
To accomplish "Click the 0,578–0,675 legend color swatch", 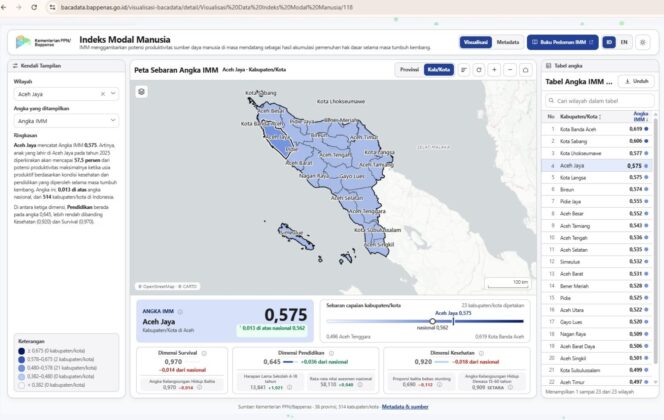I will [22, 359].
